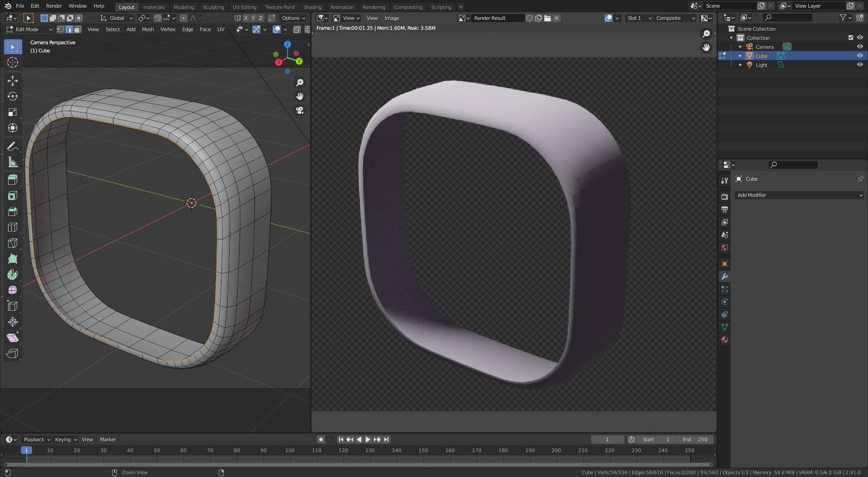Screen dimensions: 868x477
Task: Toggle the Collection eye icon
Action: point(860,37)
